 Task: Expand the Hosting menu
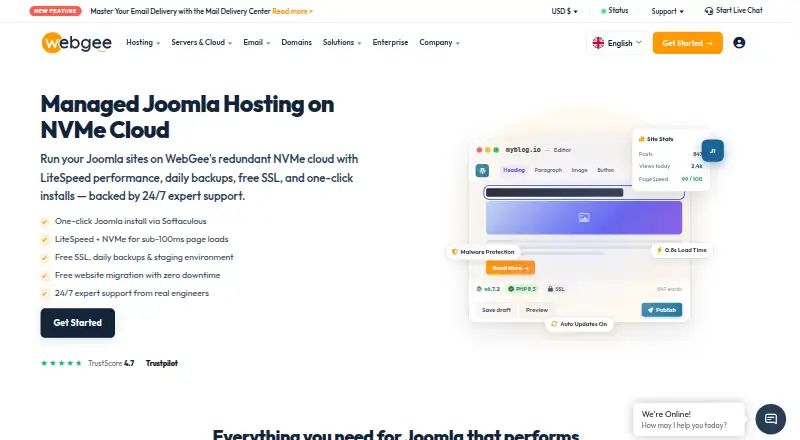pos(143,42)
